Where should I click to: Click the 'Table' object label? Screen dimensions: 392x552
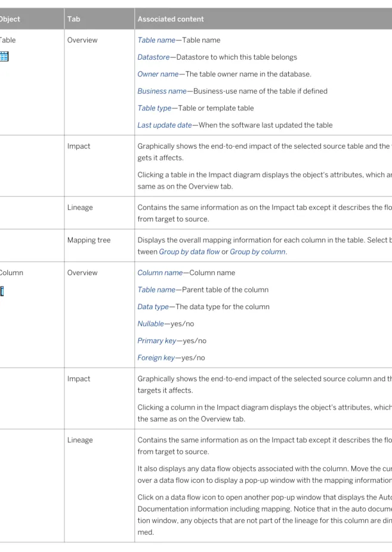coord(8,40)
